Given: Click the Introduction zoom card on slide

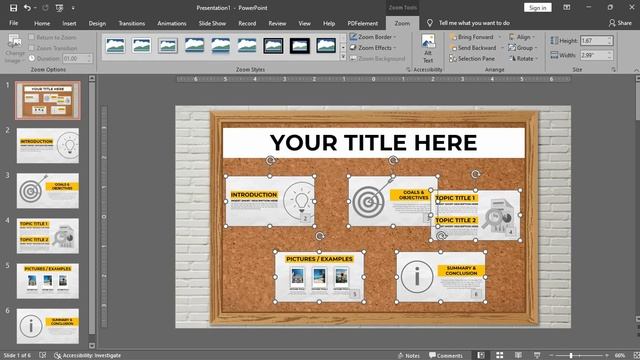Looking at the screenshot, I should tap(270, 201).
